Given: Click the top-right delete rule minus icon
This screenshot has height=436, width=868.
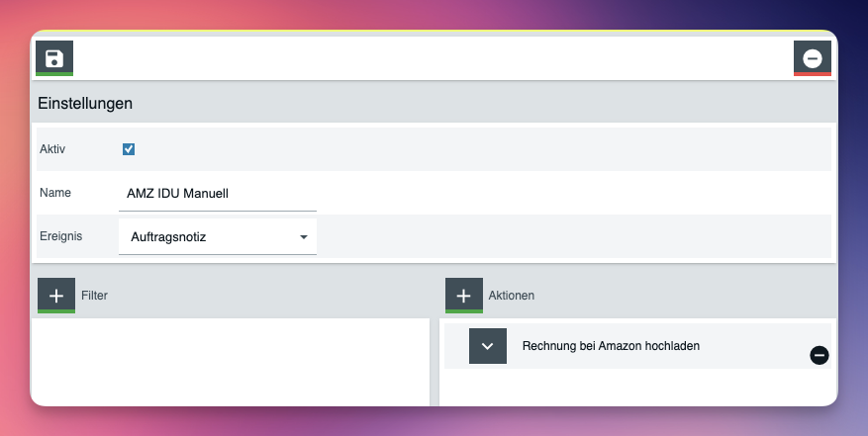Looking at the screenshot, I should pos(812,58).
